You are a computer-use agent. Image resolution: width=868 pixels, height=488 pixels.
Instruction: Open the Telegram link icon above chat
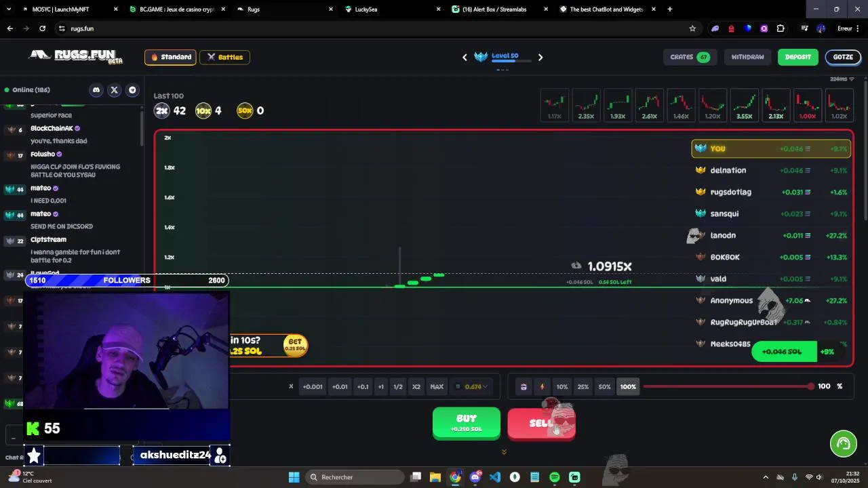click(x=132, y=90)
